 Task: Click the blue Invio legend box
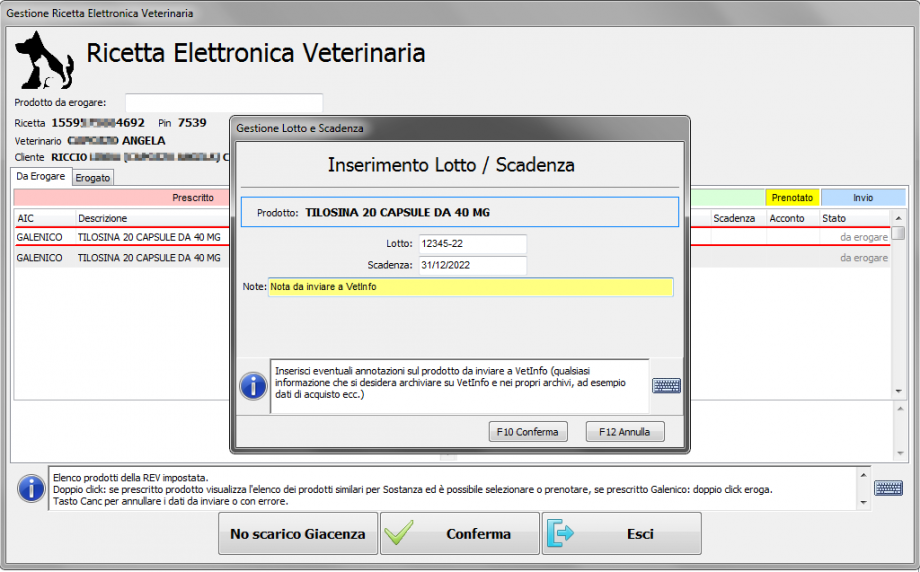[x=862, y=198]
